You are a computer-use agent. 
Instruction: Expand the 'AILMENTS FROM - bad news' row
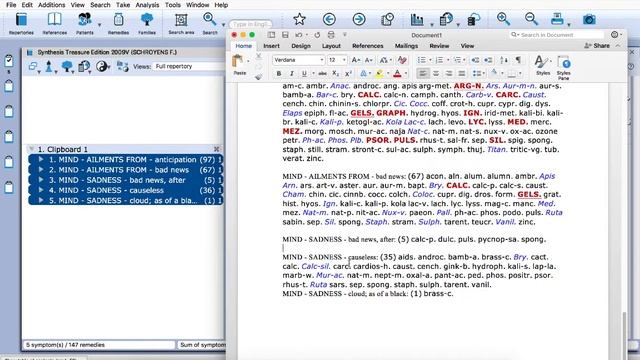click(x=41, y=170)
